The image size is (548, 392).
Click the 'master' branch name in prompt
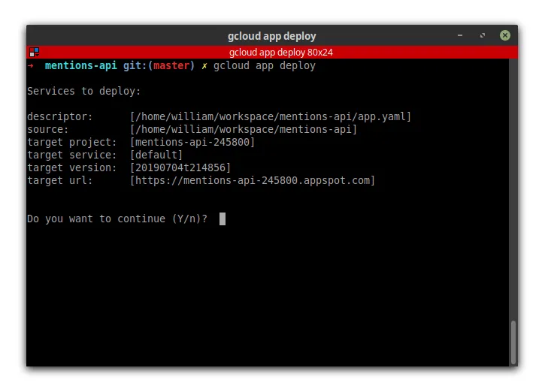tap(171, 66)
